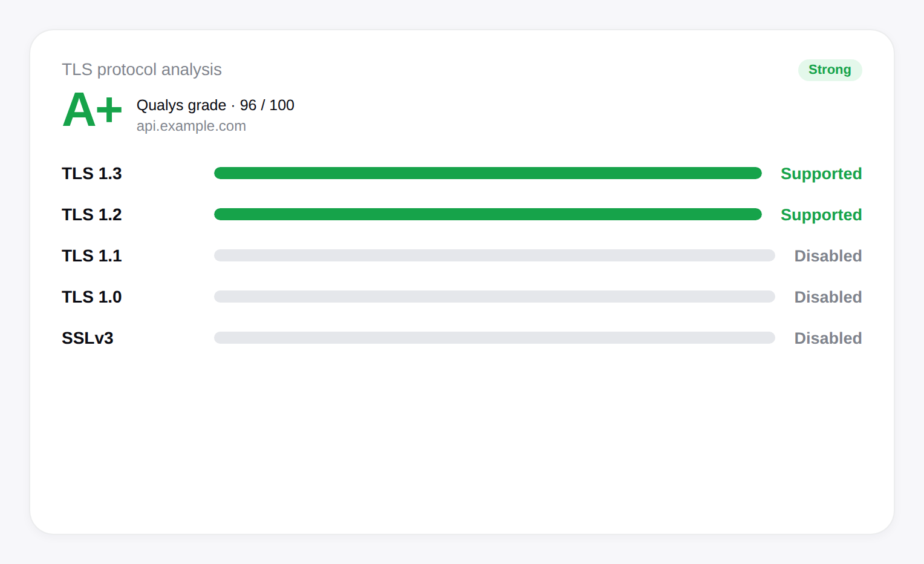Select the Qualys grade 96 / 100 text

click(x=215, y=105)
